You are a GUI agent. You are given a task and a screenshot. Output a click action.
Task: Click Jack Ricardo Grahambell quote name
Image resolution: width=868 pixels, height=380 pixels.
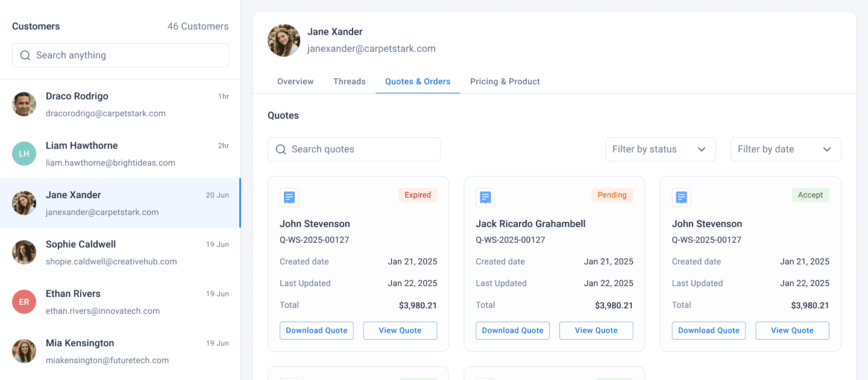click(x=530, y=224)
